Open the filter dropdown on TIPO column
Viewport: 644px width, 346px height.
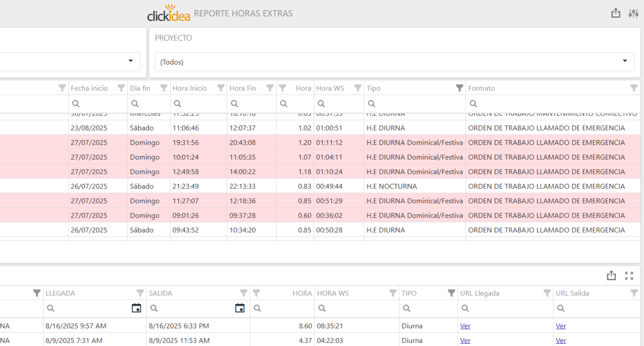pyautogui.click(x=451, y=293)
